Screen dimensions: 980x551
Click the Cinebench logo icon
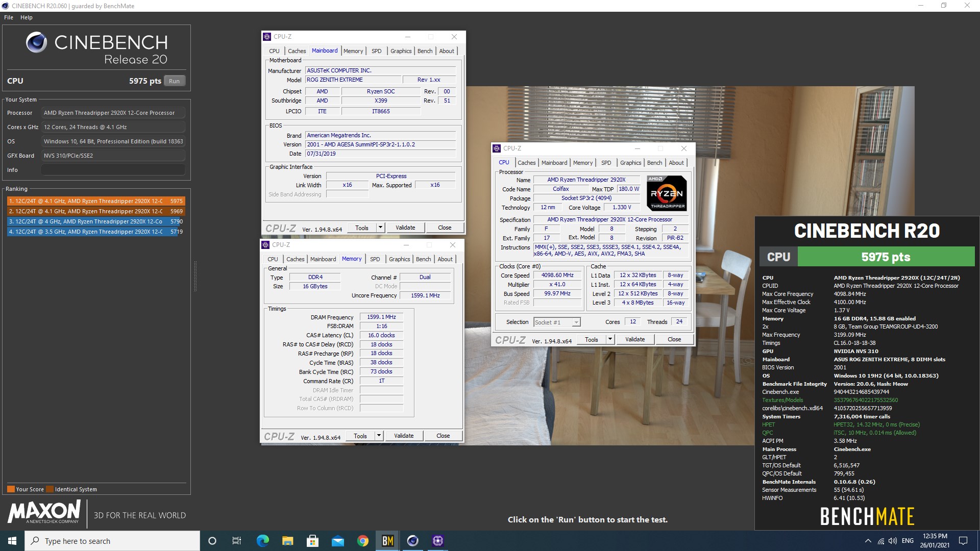pyautogui.click(x=37, y=42)
